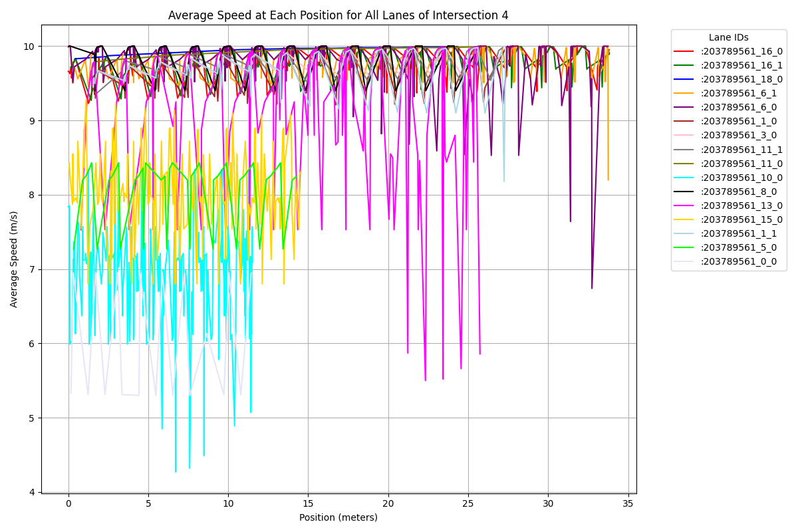Image resolution: width=798 pixels, height=532 pixels.
Task: Select legend entry :203789561_16_0
Action: click(x=728, y=51)
